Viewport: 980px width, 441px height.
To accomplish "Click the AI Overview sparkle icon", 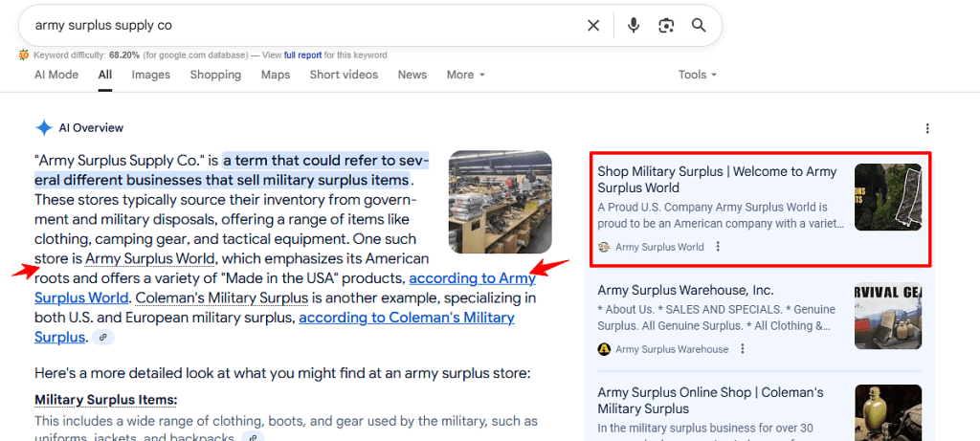I will 44,128.
